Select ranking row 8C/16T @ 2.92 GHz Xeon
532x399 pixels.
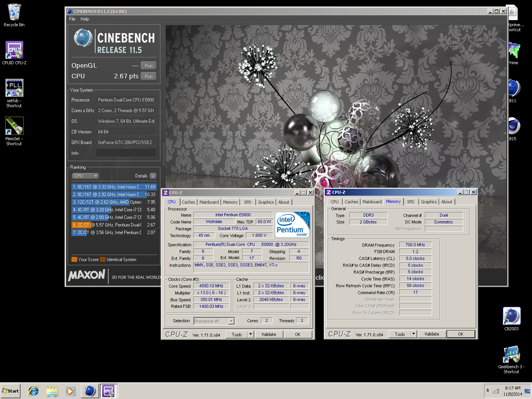114,195
